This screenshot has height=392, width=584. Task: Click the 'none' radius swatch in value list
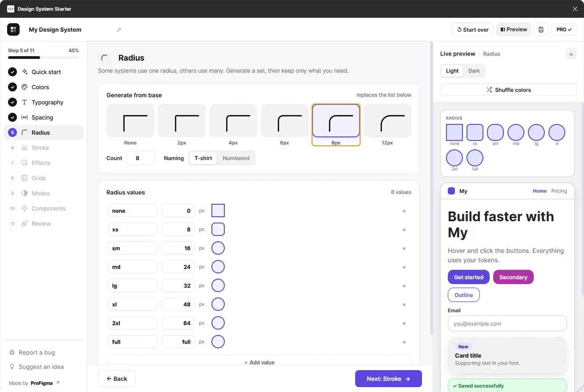pos(218,210)
